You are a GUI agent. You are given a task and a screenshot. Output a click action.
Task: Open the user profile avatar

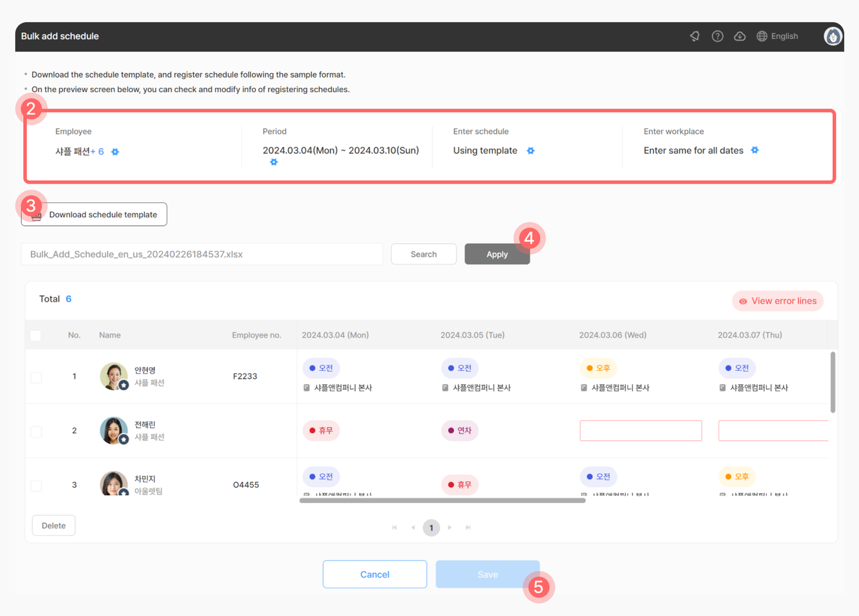click(x=833, y=36)
